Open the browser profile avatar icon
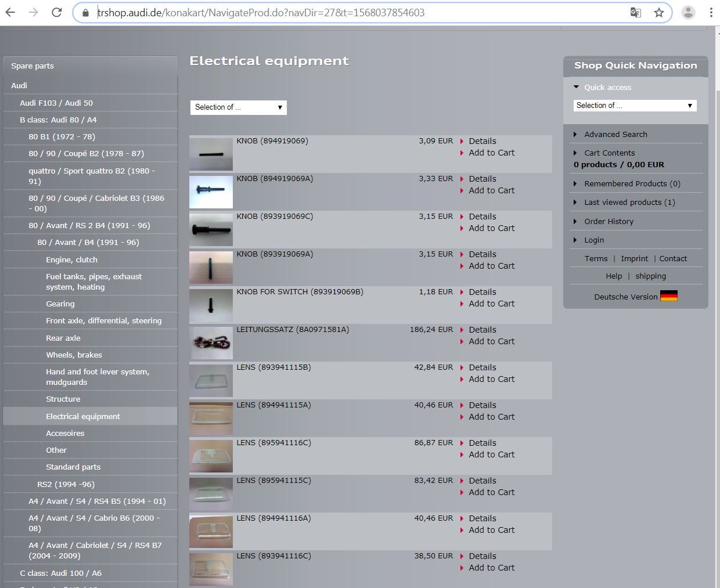The image size is (720, 588). coord(688,12)
